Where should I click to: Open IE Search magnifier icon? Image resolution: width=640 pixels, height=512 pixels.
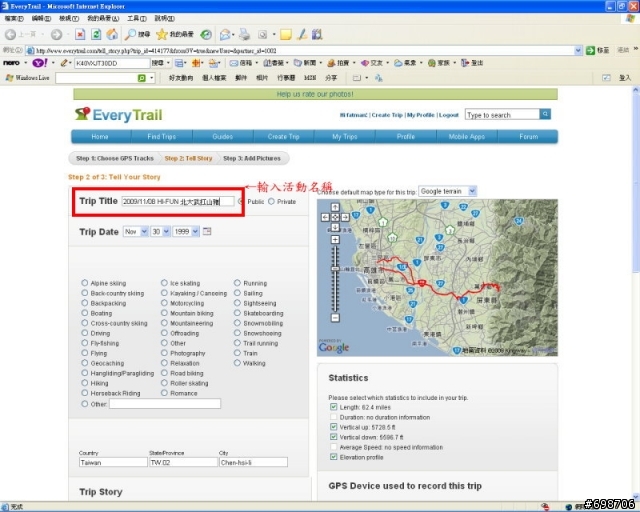pos(130,35)
